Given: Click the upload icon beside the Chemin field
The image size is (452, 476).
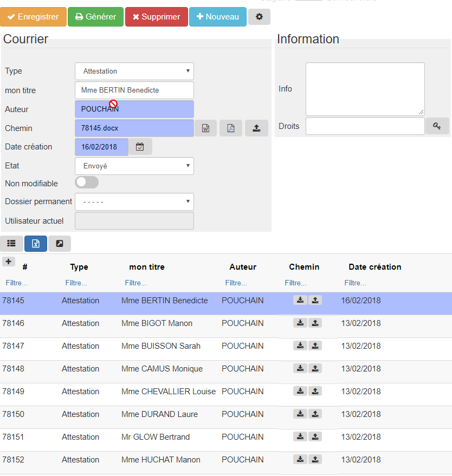Looking at the screenshot, I should 256,128.
